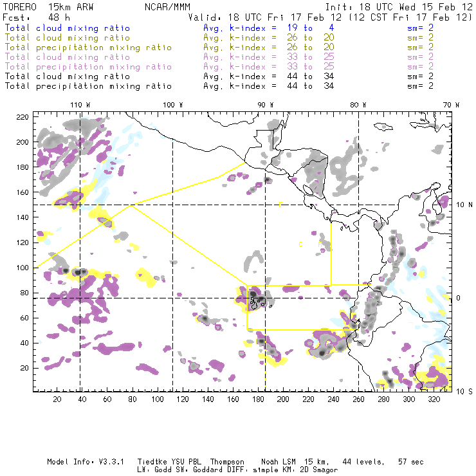Click the yellow 'R' marker on the map
Image resolution: width=476 pixels, height=476 pixels.
(x=320, y=244)
